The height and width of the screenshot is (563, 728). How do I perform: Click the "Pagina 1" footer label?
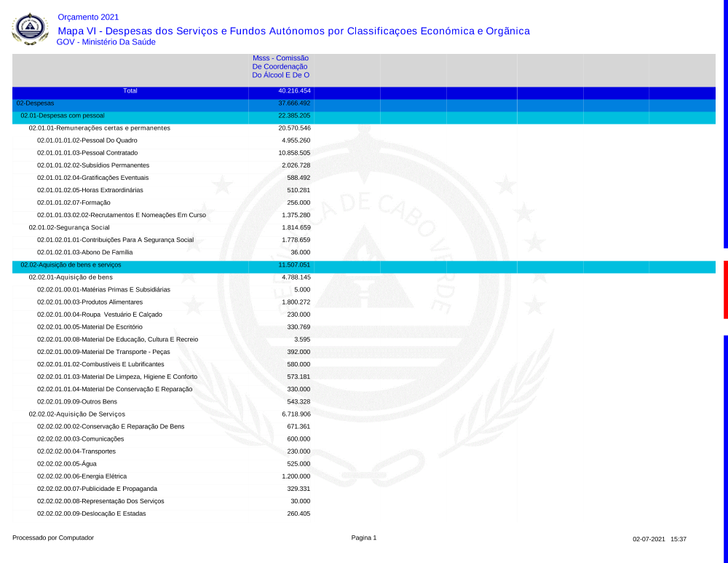point(364,538)
